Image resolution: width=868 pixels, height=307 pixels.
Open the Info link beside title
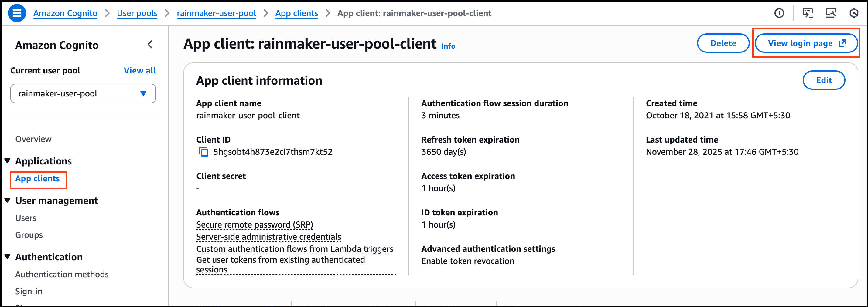(x=448, y=46)
